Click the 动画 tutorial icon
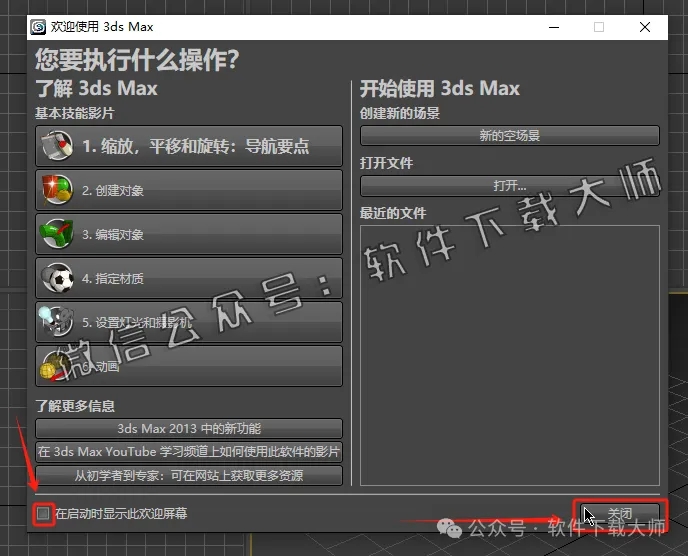The height and width of the screenshot is (556, 688). (x=56, y=366)
